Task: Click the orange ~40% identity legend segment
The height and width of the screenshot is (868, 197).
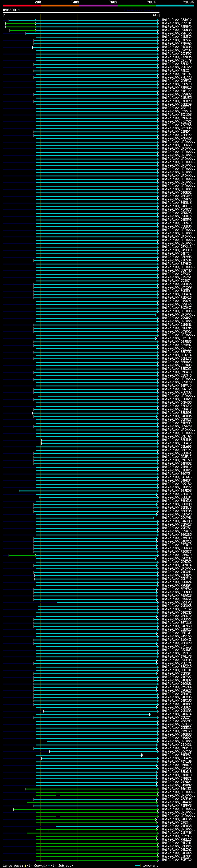Action: 60,6
